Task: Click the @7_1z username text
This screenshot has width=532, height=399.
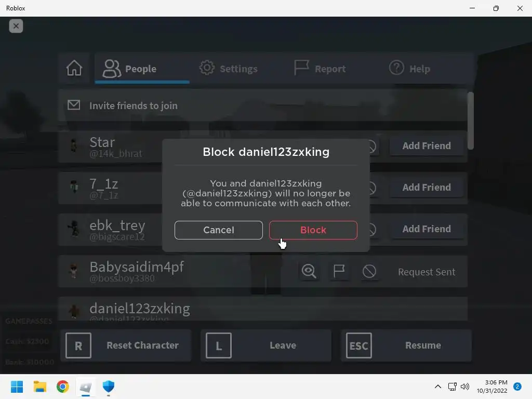Action: click(x=104, y=195)
